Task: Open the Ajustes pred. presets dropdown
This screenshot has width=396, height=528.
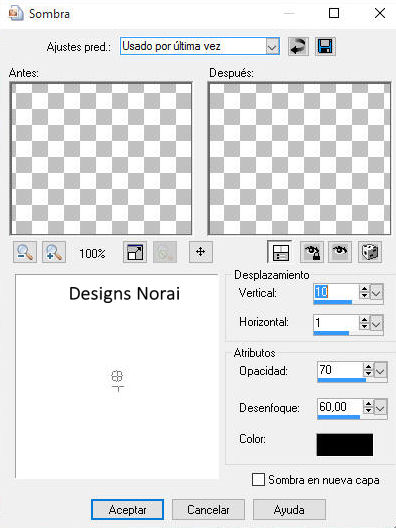Action: 272,46
